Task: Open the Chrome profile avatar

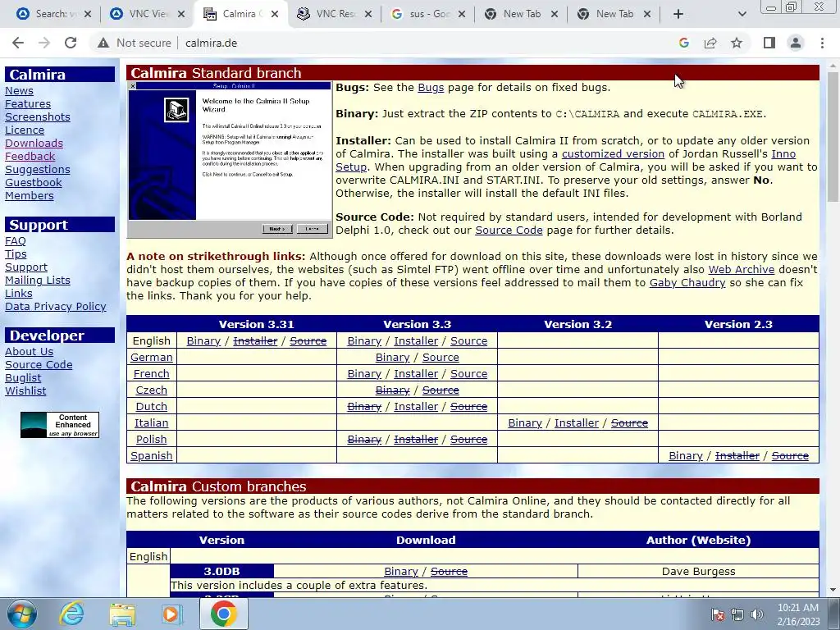Action: pos(796,43)
